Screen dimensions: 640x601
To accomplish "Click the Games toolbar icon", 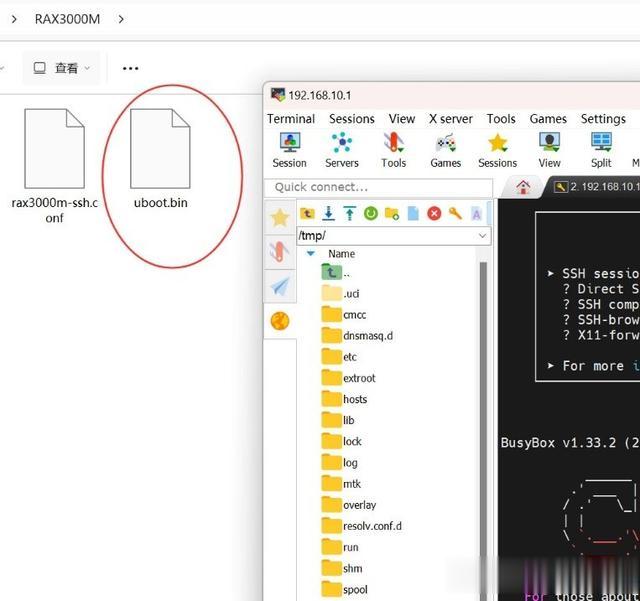I will coord(445,150).
